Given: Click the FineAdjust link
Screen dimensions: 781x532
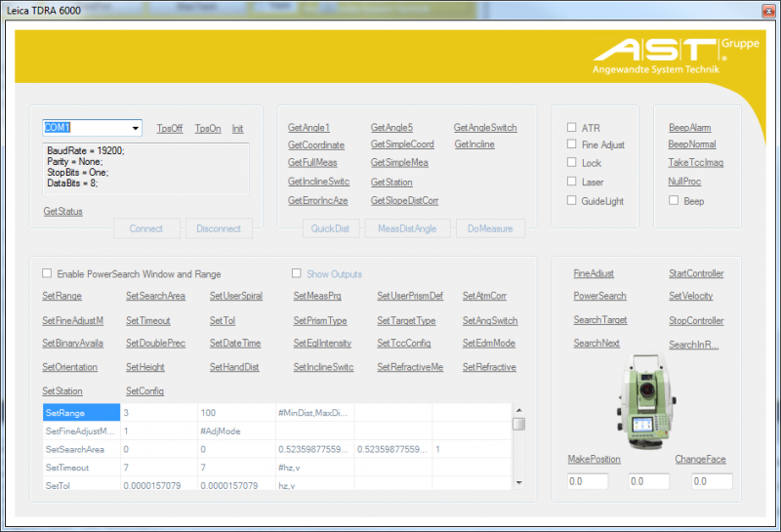Looking at the screenshot, I should click(594, 273).
